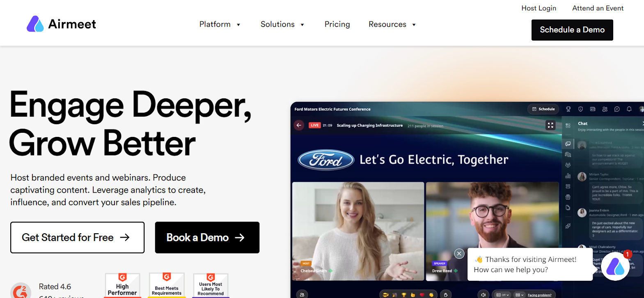Open the Airmeet chat widget bubble
644x298 pixels.
(x=615, y=266)
